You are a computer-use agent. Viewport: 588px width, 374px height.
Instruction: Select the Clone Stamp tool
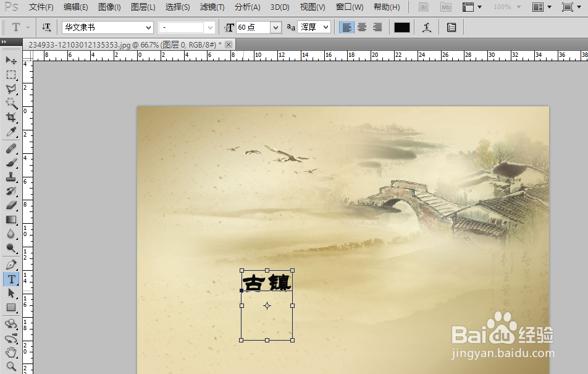[x=11, y=177]
